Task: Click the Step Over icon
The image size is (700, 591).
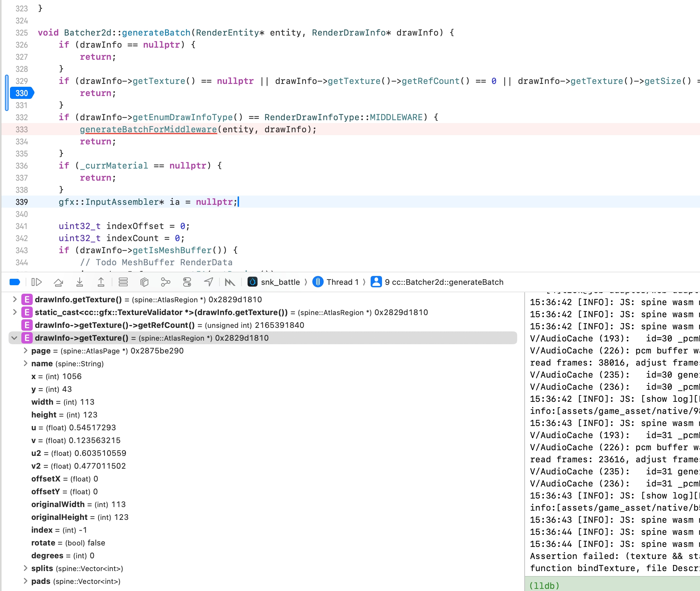Action: [58, 282]
